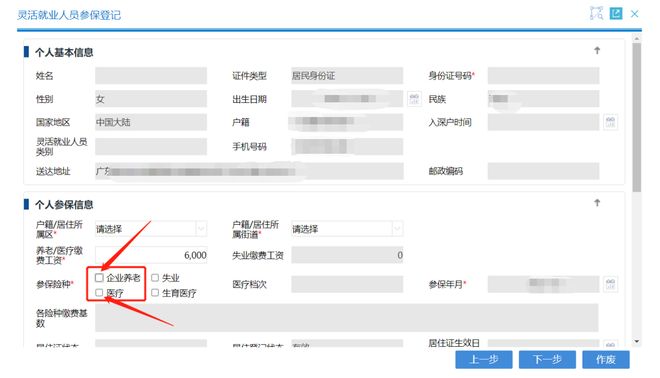This screenshot has height=378, width=660.
Task: Check the 失业 insurance checkbox
Action: coord(155,277)
